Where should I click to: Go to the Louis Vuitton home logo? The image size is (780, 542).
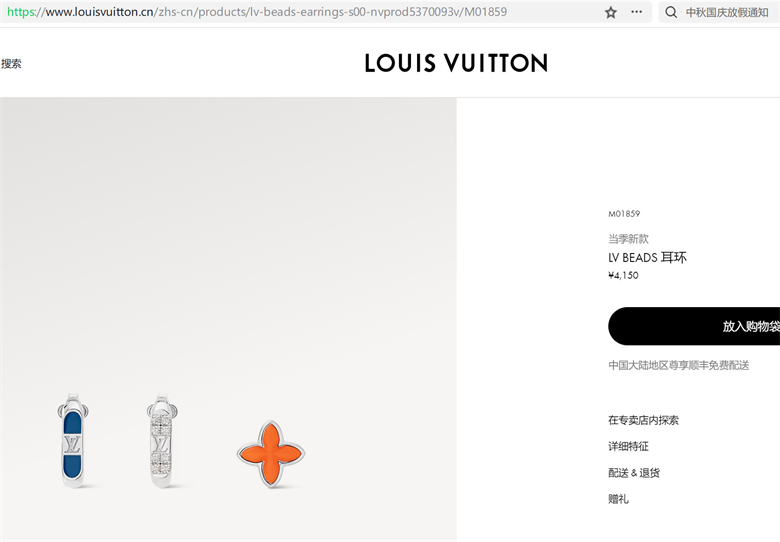click(x=456, y=63)
